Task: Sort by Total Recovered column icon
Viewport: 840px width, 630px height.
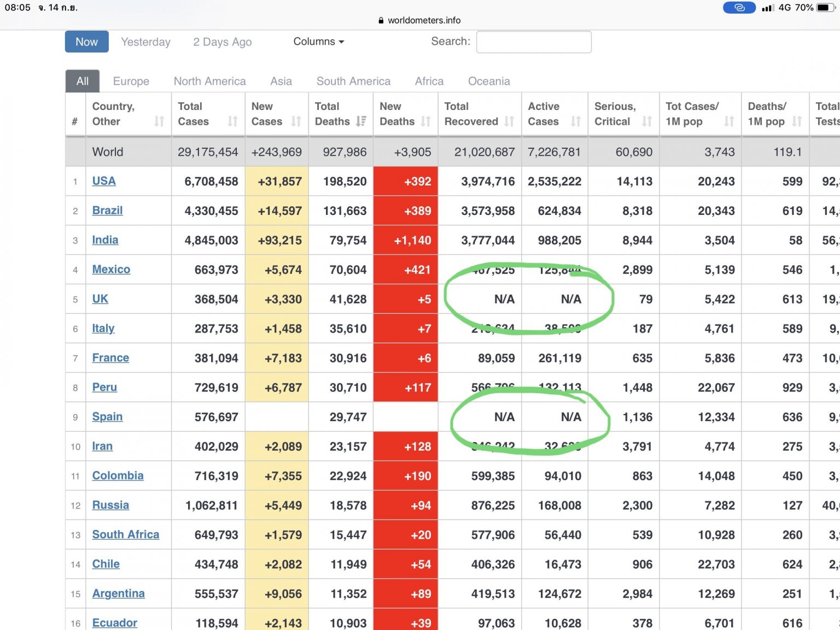Action: (510, 121)
